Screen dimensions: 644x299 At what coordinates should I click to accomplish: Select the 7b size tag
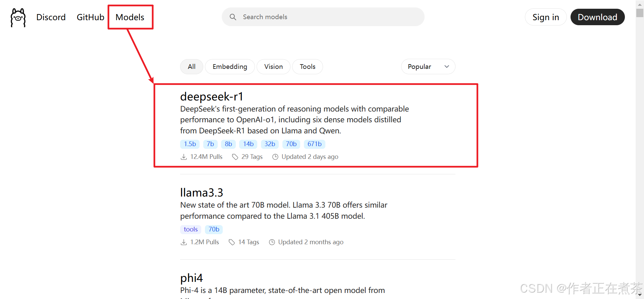pos(210,144)
